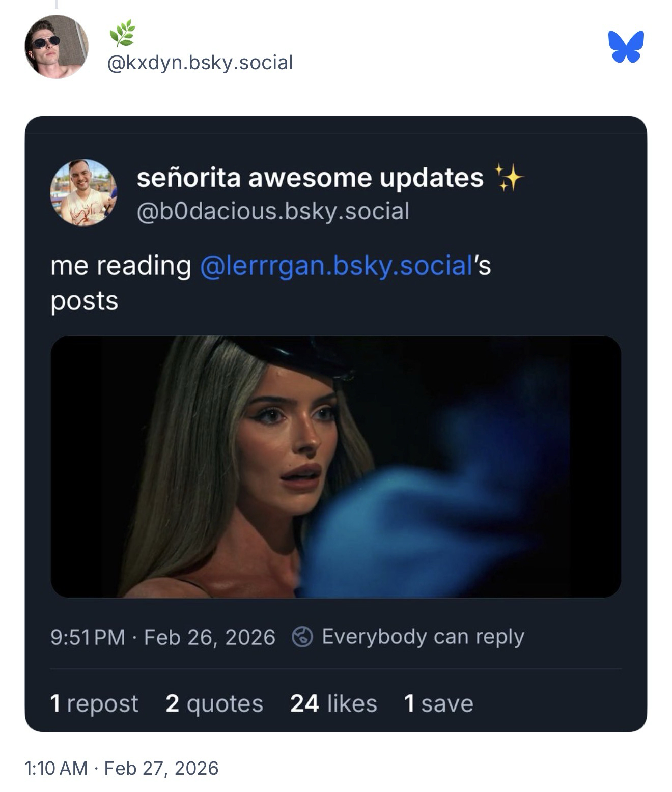
Task: Show the 24 likes list
Action: click(333, 703)
